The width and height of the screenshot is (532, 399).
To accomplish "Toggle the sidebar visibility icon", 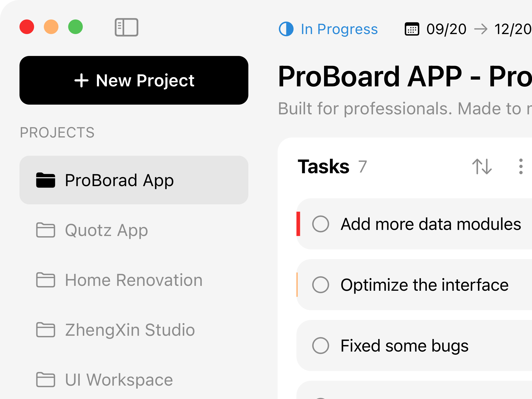I will tap(127, 27).
